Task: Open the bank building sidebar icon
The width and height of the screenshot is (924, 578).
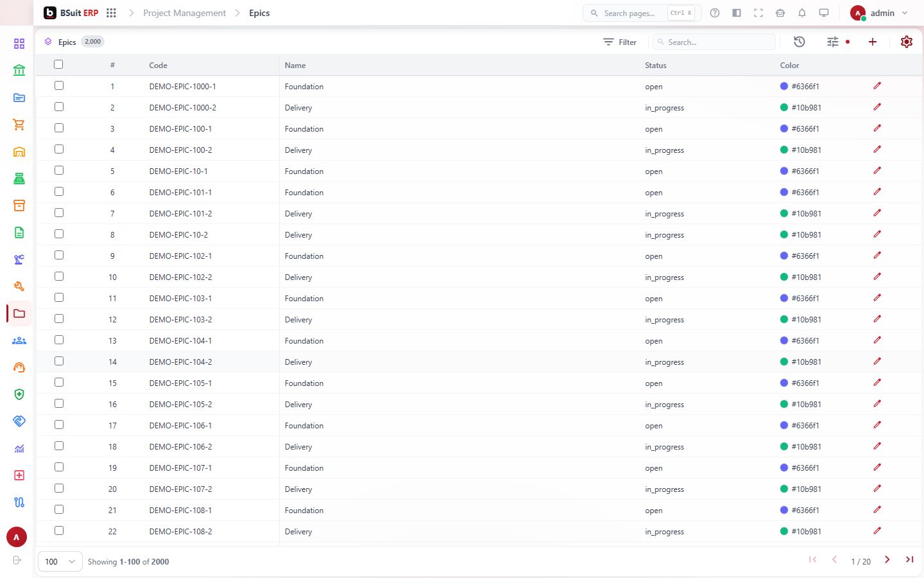Action: point(19,71)
